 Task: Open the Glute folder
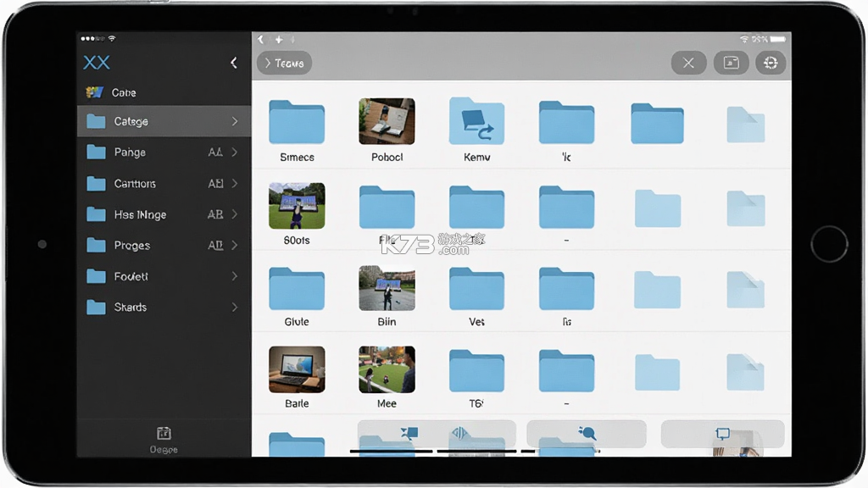coord(297,288)
